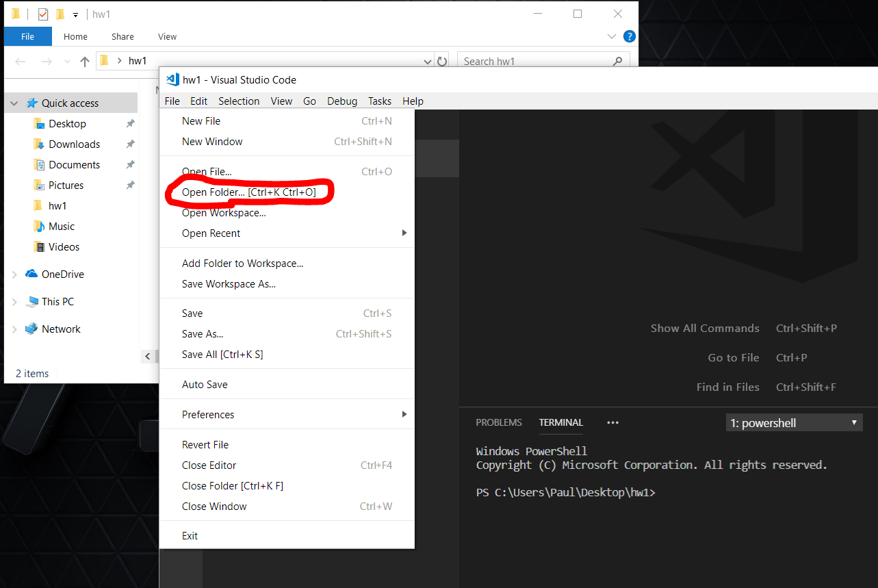Screen dimensions: 878x588
Task: Switch to TERMINAL panel tab
Action: (561, 422)
